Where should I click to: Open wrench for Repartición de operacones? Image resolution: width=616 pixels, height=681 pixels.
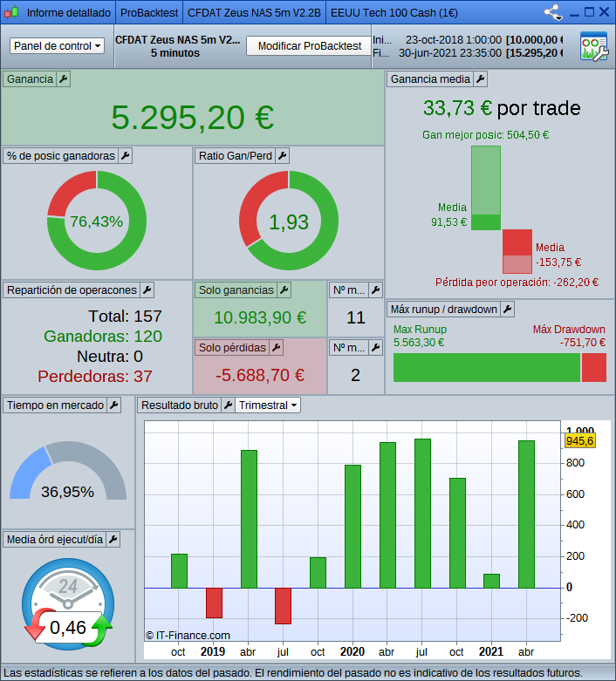click(147, 289)
